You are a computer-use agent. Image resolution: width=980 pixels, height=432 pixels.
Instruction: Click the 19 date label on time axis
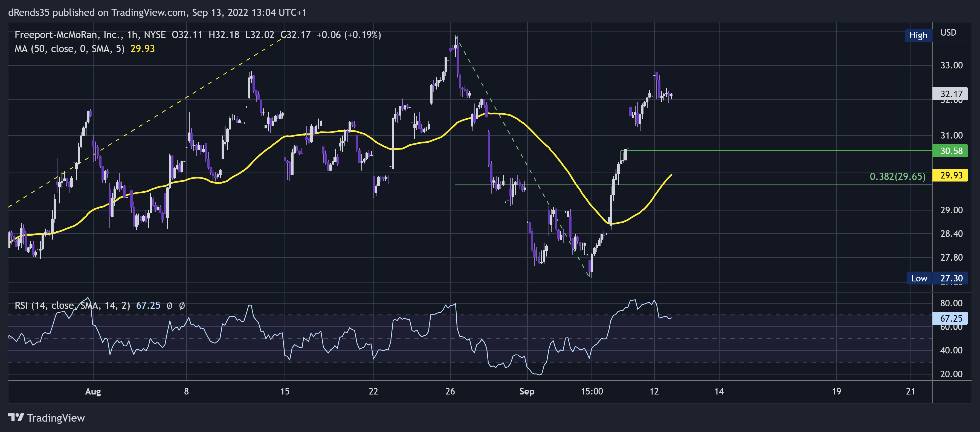(x=836, y=392)
